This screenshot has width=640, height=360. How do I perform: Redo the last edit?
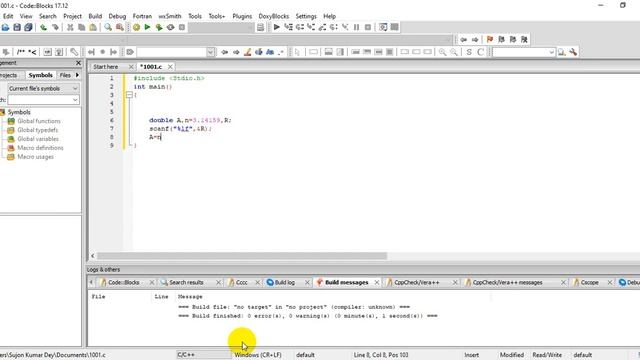(55, 27)
